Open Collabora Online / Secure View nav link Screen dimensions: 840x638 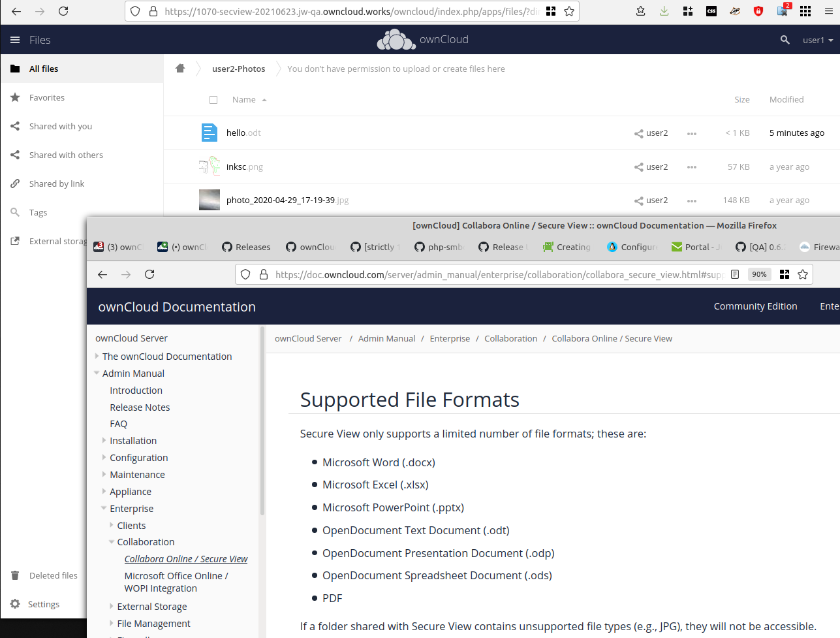coord(186,559)
